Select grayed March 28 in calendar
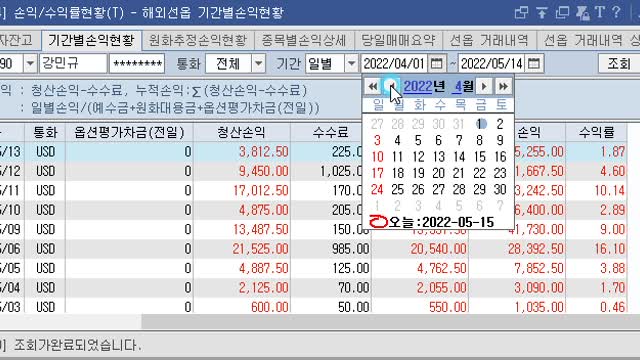This screenshot has height=360, width=640. 398,124
